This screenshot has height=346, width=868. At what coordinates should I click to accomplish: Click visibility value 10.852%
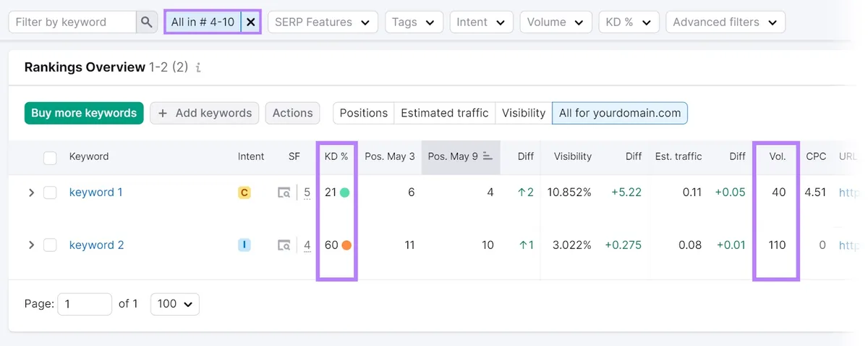(569, 193)
